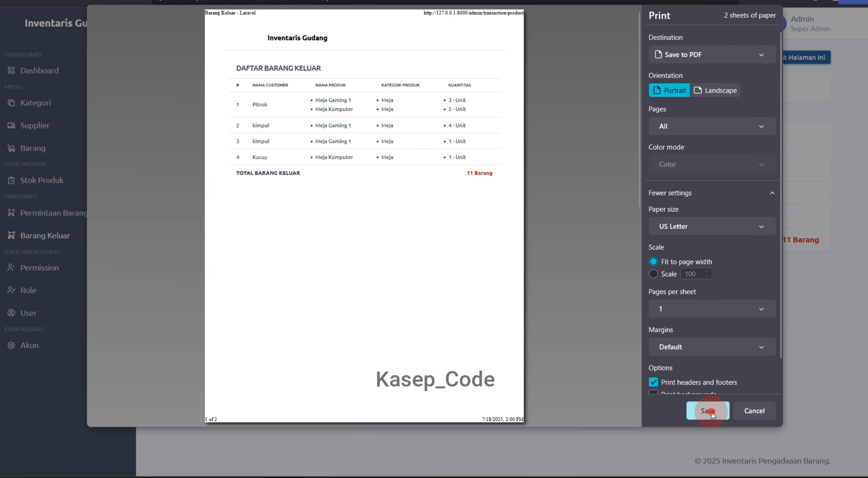Click the Stok Produk clipboard icon

pos(11,180)
